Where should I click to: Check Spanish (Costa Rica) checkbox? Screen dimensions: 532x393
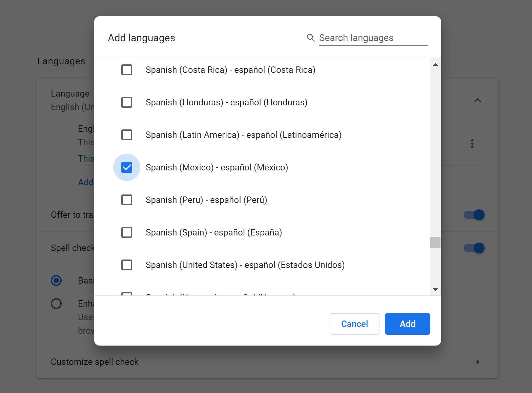(x=127, y=70)
